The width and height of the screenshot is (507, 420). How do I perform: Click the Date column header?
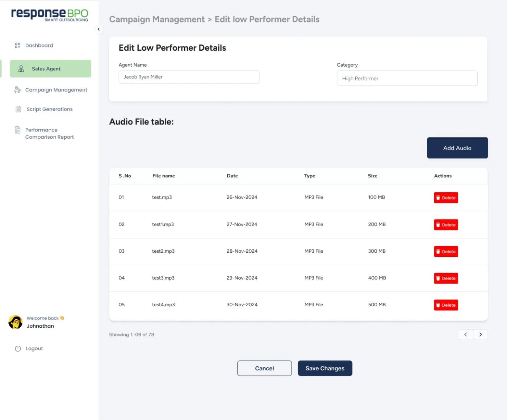point(232,176)
